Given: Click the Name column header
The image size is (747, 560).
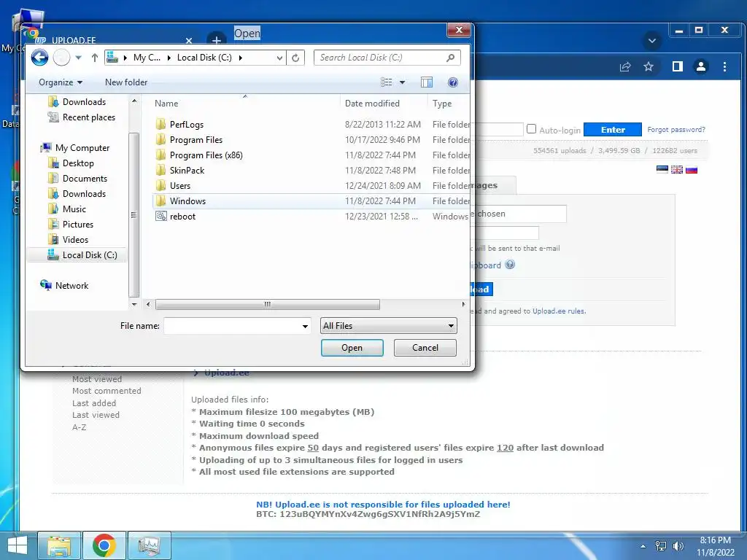Looking at the screenshot, I should [166, 104].
